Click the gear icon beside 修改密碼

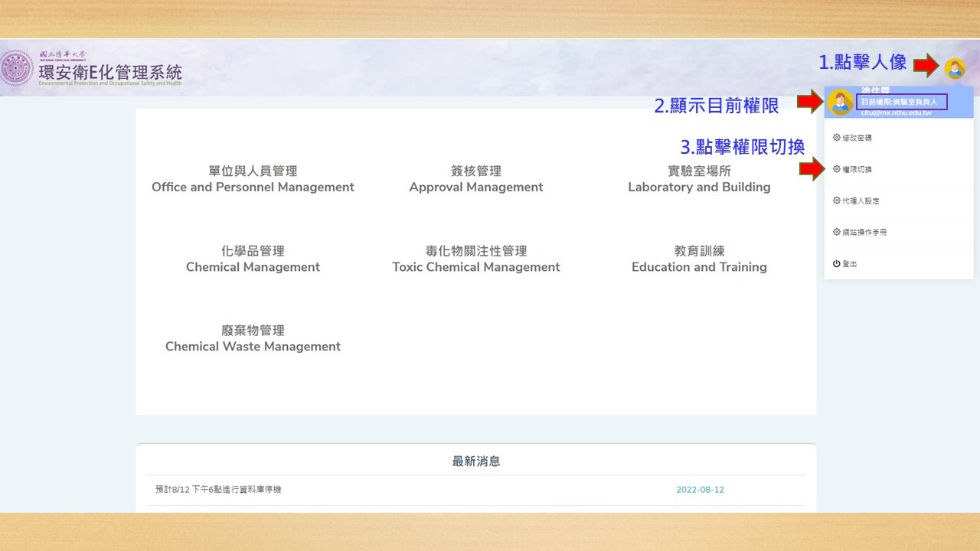pyautogui.click(x=836, y=138)
